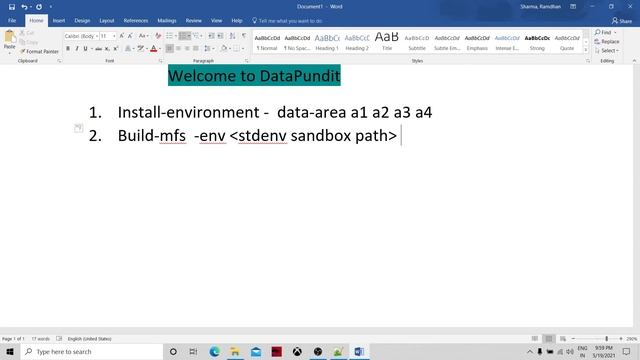Click Decrease Indent icon
640x360 pixels.
[x=211, y=36]
